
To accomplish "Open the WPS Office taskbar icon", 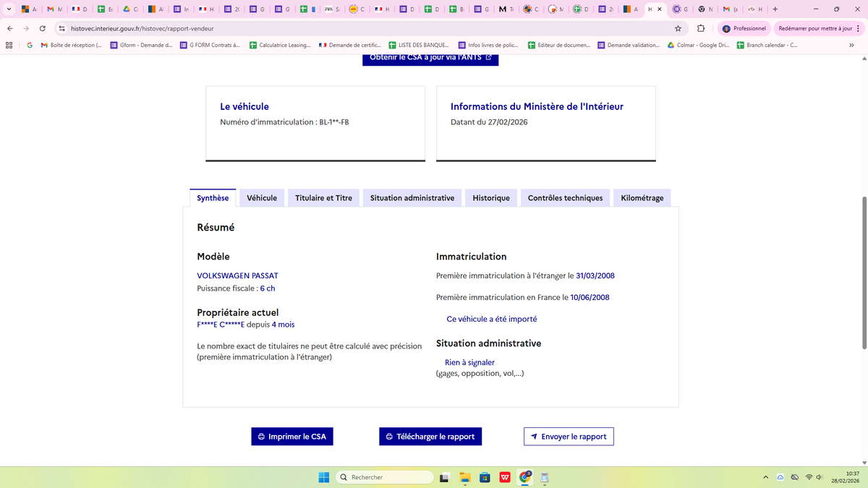I will 505,477.
